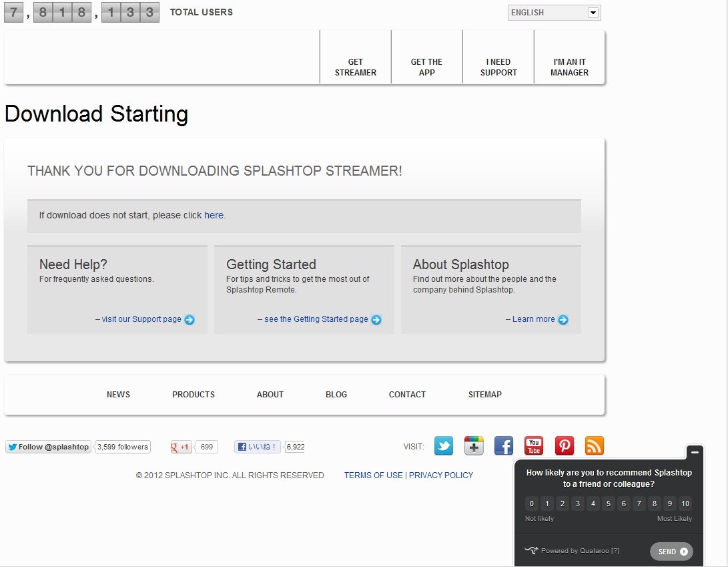This screenshot has width=728, height=567.
Task: Click the Qualaroo [?] help link
Action: [x=615, y=551]
